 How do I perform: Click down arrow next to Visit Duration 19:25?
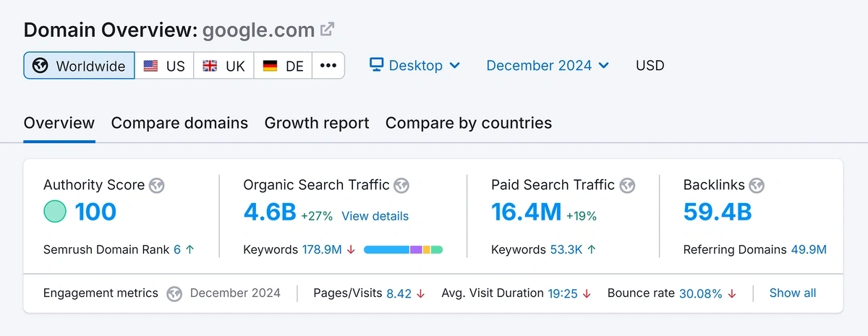(x=587, y=293)
